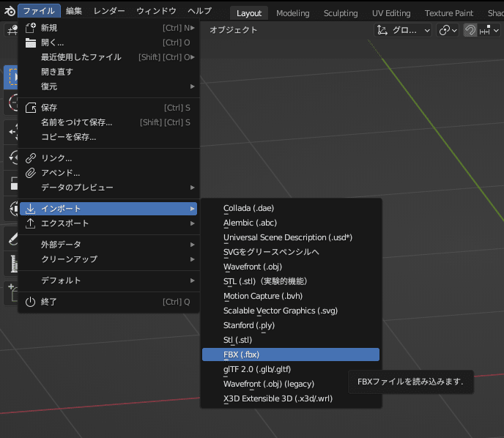This screenshot has height=438, width=504.
Task: Choose 開く... to open a file
Action: (x=109, y=42)
